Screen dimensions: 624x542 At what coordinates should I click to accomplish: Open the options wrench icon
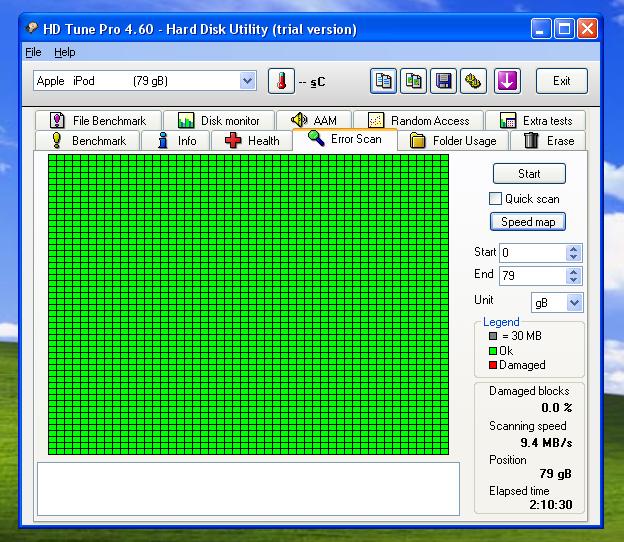[473, 81]
